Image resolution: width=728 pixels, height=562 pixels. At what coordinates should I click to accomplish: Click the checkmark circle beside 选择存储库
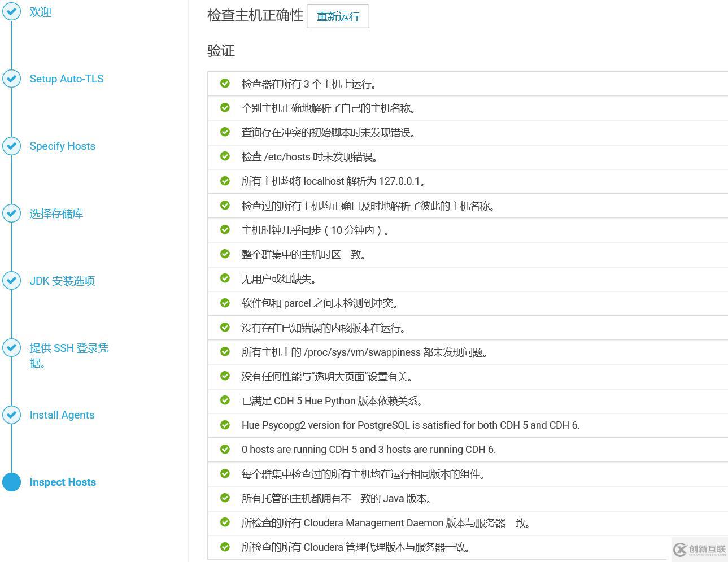coord(11,213)
